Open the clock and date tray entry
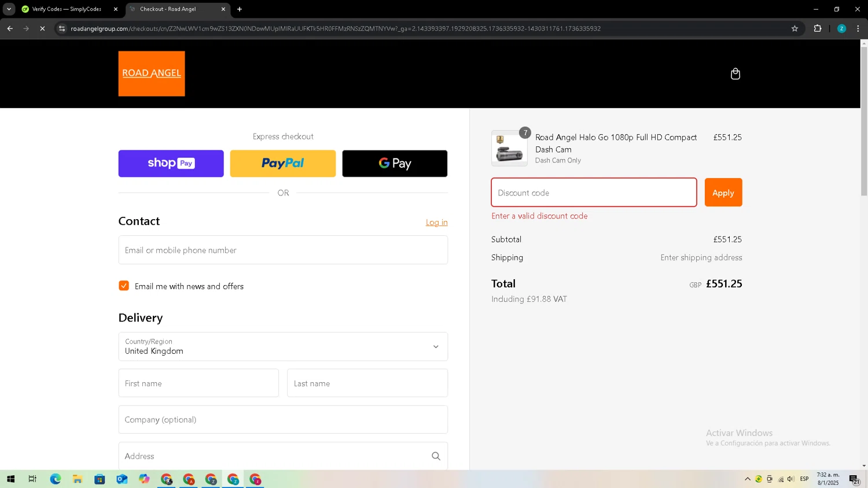This screenshot has width=868, height=488. pos(828,479)
